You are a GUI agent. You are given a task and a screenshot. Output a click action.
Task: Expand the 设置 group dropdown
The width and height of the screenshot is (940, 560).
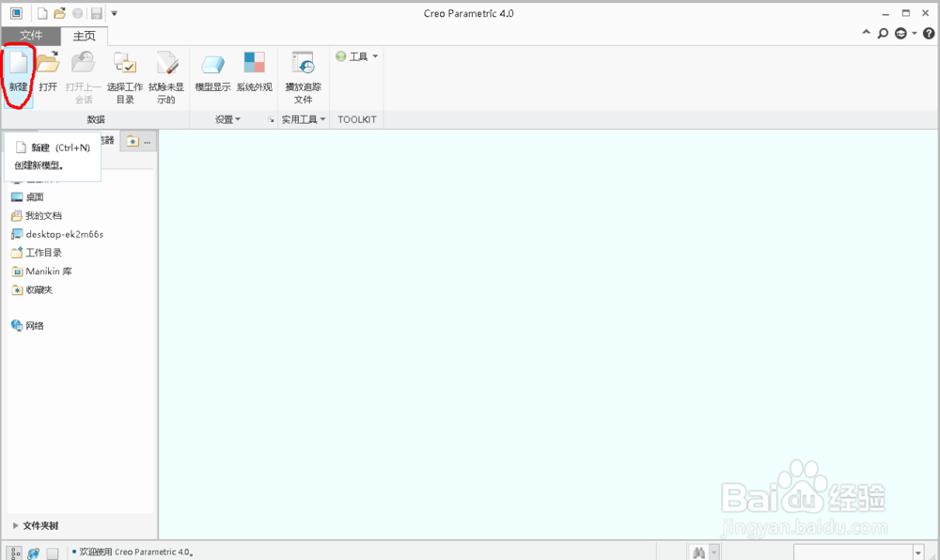coord(227,119)
